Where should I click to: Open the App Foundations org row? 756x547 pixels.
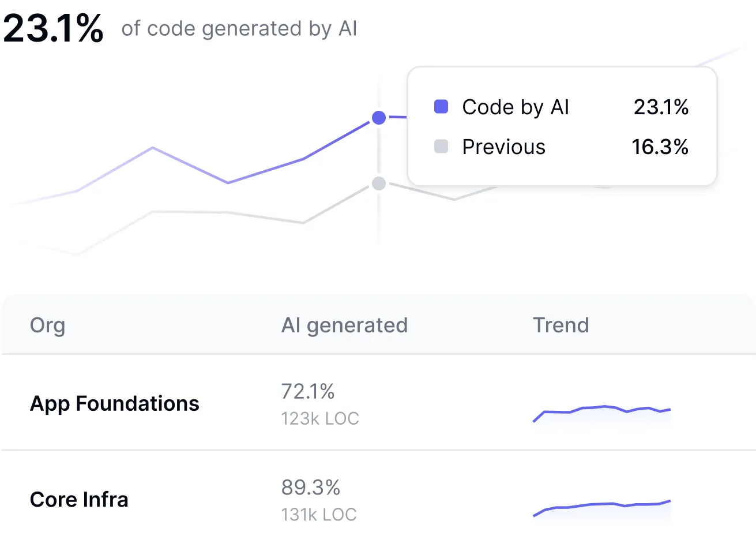[115, 403]
